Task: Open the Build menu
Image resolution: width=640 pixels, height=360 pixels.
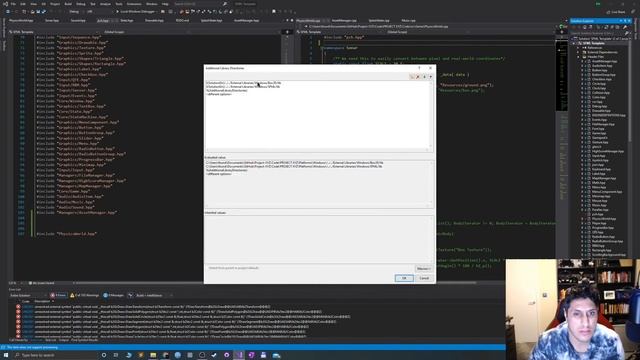Action: tap(68, 4)
